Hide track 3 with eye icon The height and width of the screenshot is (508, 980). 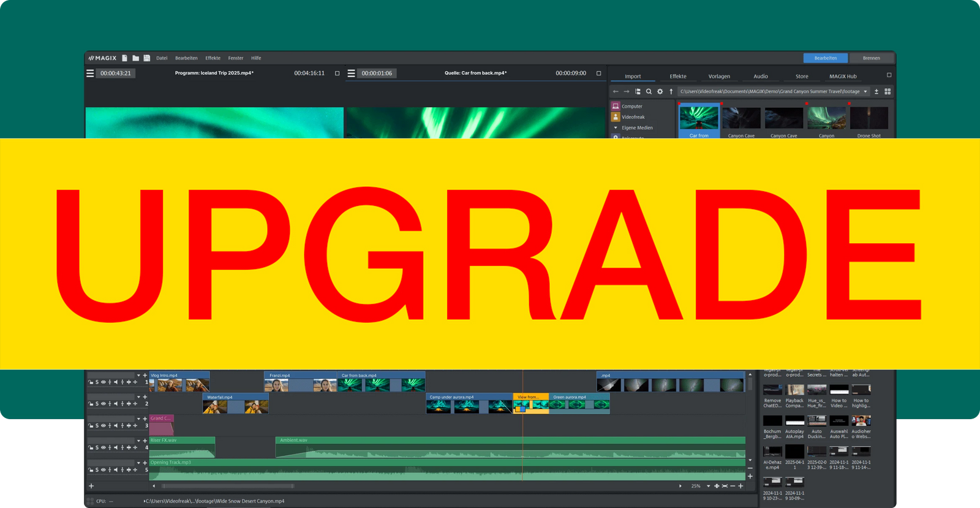click(x=104, y=426)
